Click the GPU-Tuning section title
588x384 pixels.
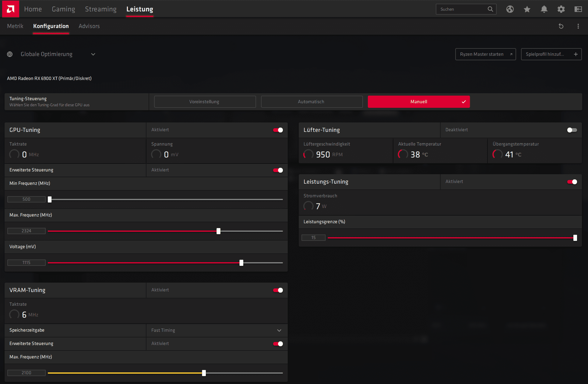click(x=25, y=130)
